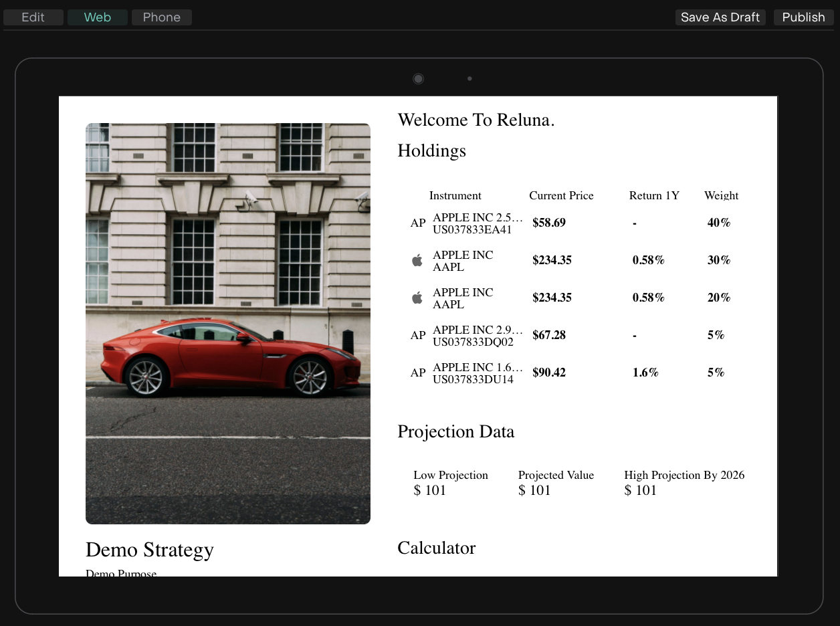The image size is (840, 626).
Task: Click the Apple logo in the 20% weight row
Action: [417, 298]
